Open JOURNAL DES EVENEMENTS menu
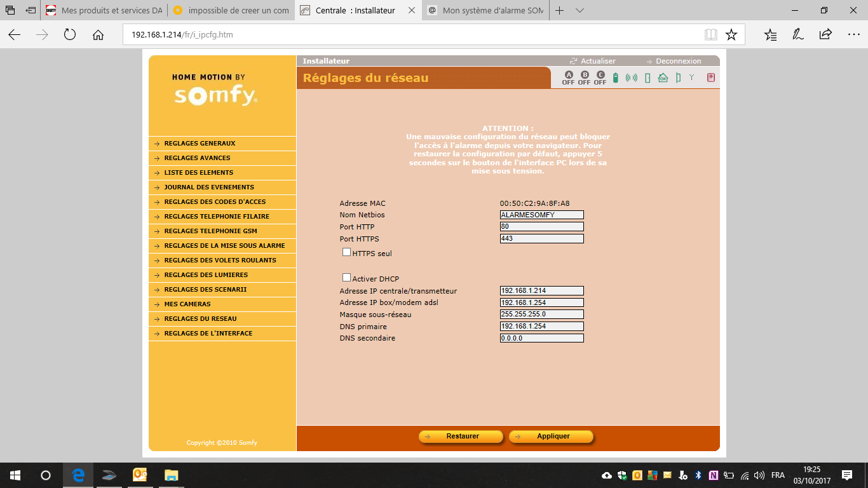The image size is (868, 488). point(222,187)
